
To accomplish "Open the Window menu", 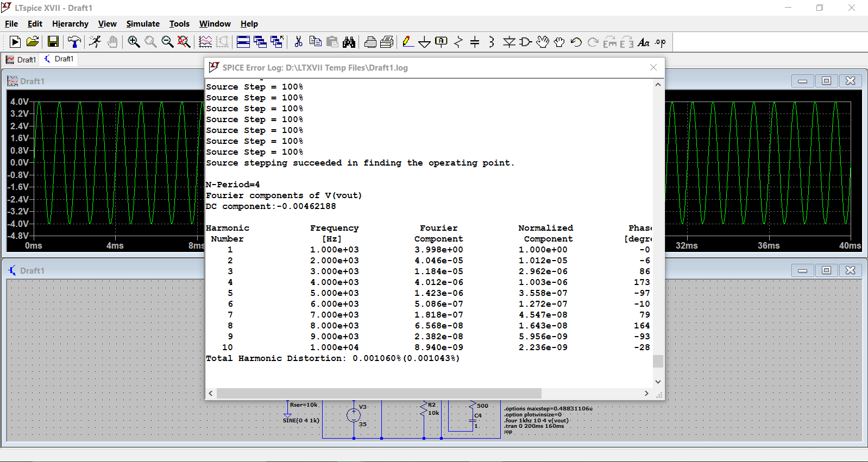I will (x=215, y=24).
